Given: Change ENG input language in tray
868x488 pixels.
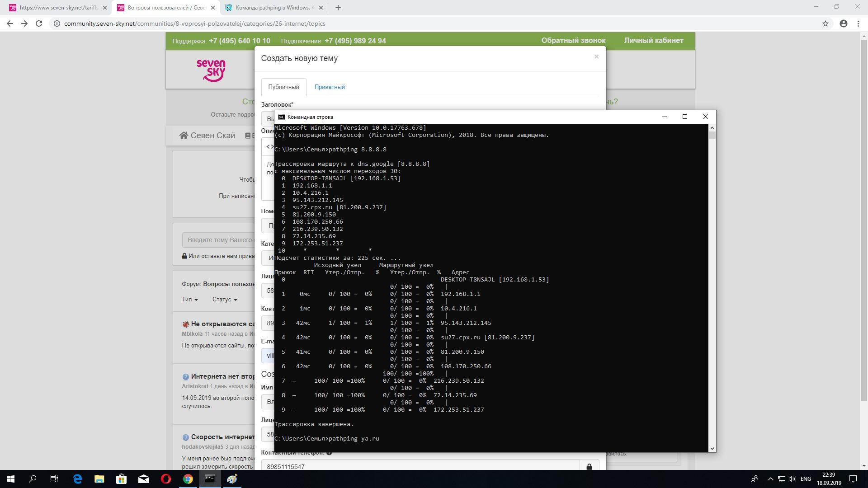Looking at the screenshot, I should [x=806, y=479].
